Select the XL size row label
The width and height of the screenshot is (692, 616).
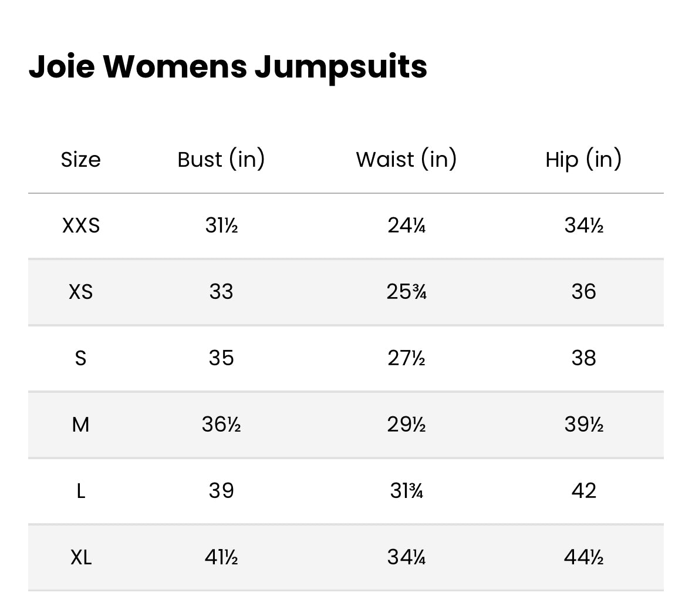(x=81, y=557)
